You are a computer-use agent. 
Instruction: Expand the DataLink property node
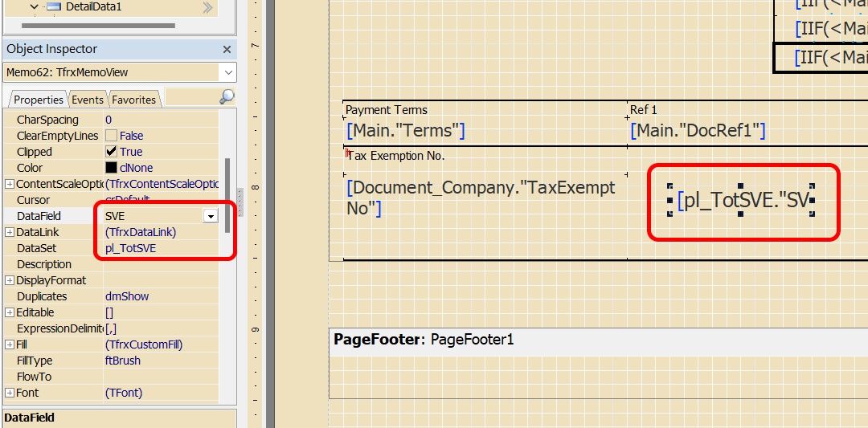click(10, 232)
